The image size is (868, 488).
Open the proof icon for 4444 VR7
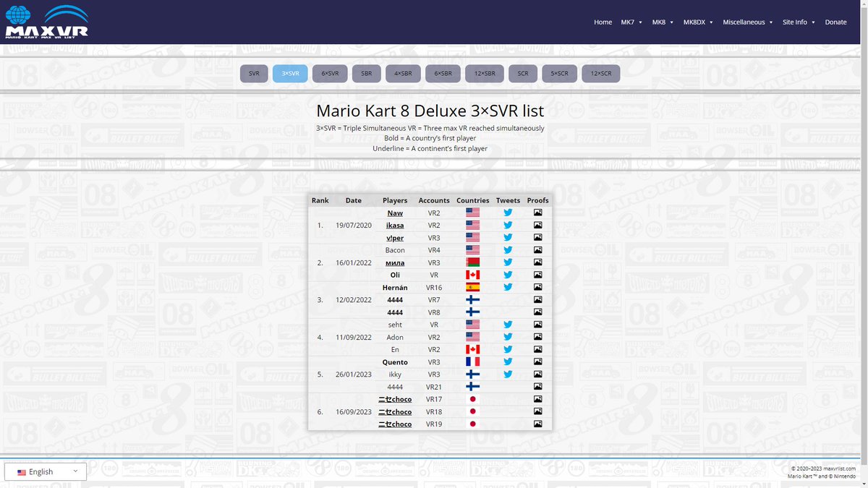click(537, 299)
